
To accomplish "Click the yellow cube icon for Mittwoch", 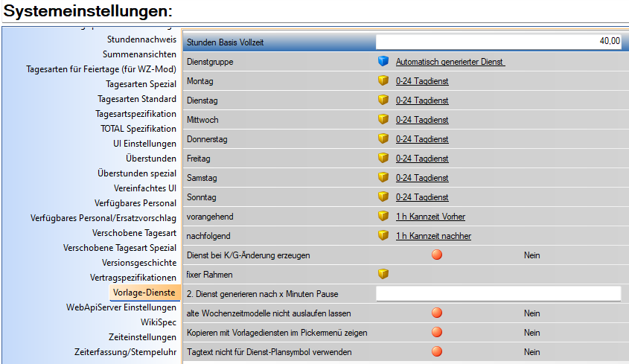I will [x=383, y=120].
